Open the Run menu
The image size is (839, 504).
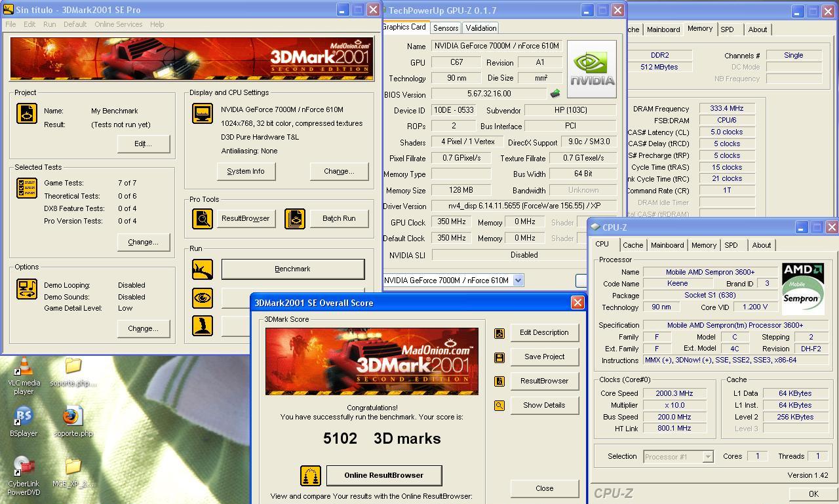click(x=49, y=24)
